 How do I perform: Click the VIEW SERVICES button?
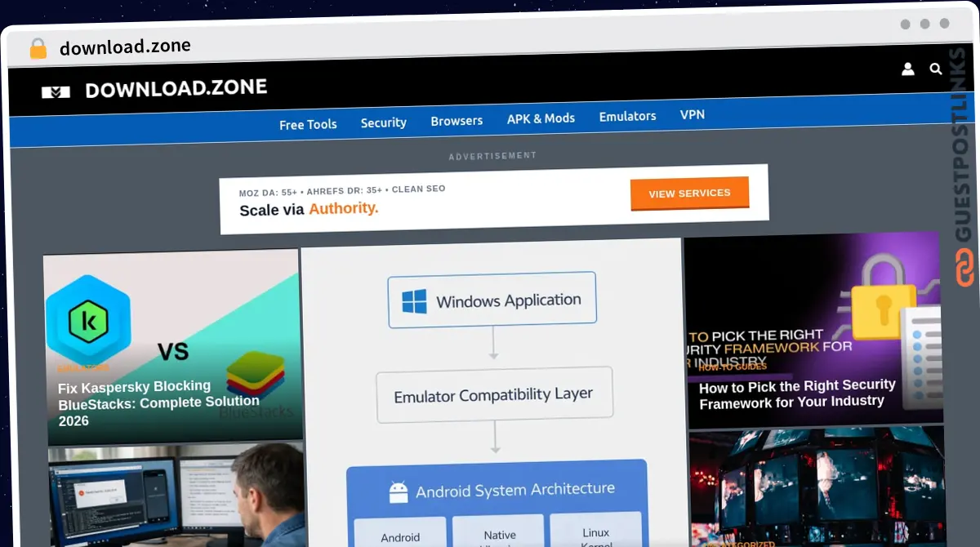[689, 193]
